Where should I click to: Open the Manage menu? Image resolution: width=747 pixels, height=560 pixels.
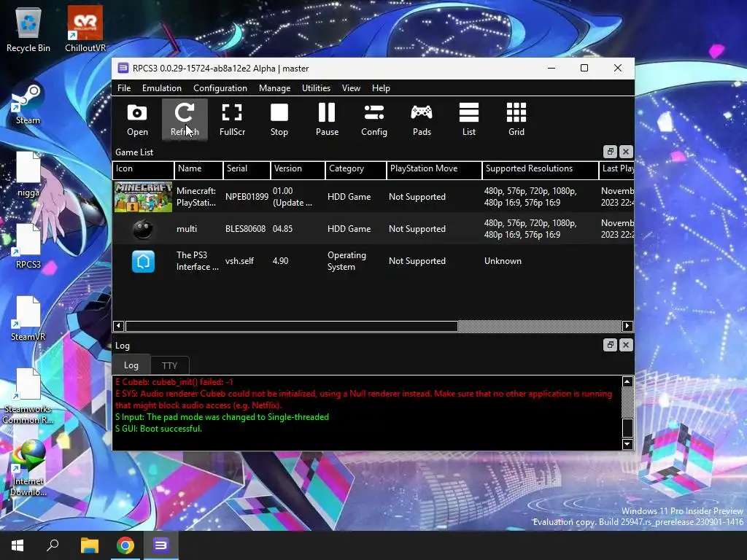(274, 88)
